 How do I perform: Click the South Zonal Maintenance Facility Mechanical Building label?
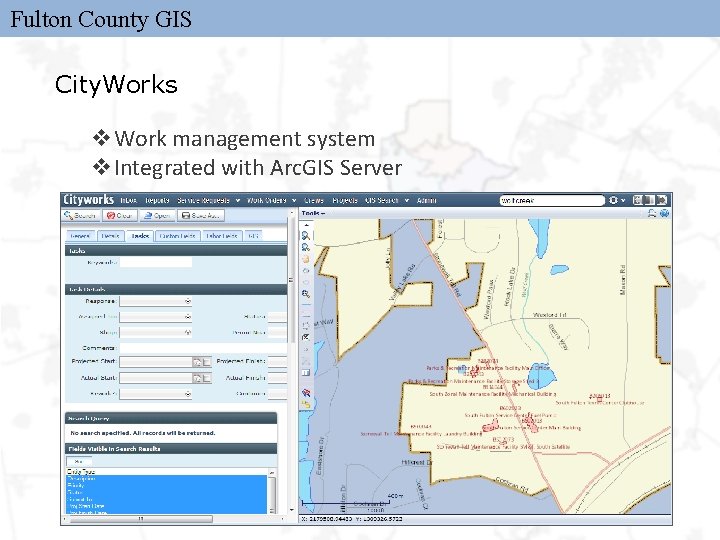(x=493, y=394)
